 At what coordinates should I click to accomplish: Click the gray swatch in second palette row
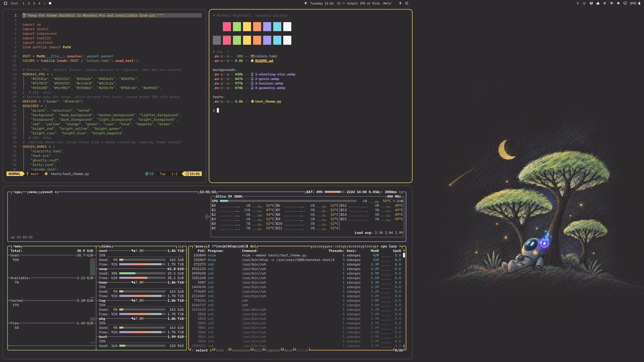[x=217, y=40]
